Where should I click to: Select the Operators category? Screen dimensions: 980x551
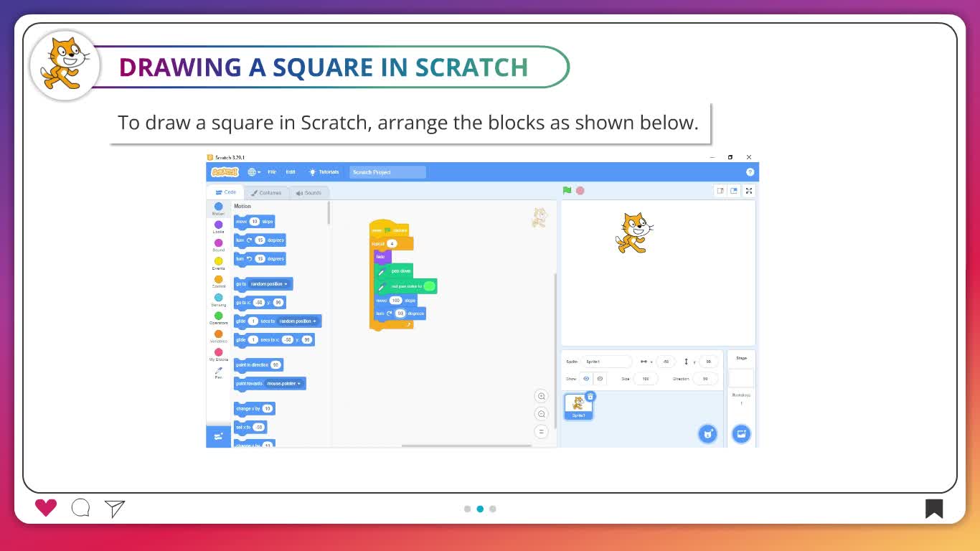pyautogui.click(x=218, y=318)
